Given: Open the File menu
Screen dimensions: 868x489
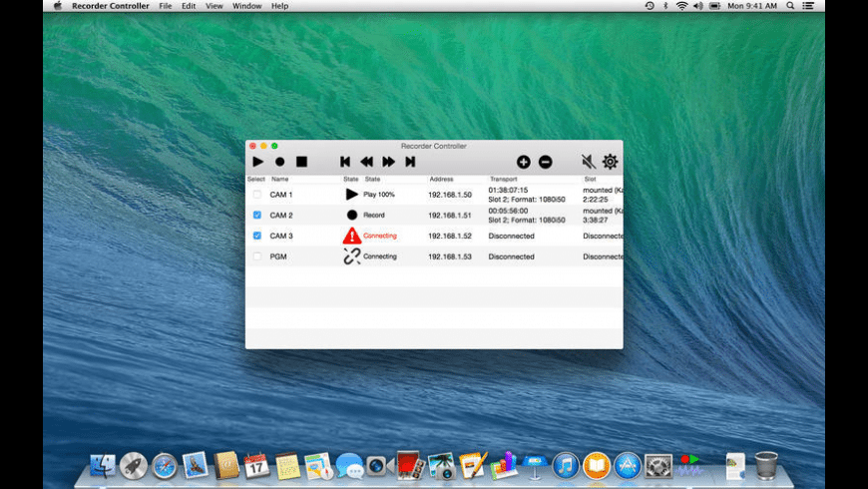Looking at the screenshot, I should [x=165, y=6].
